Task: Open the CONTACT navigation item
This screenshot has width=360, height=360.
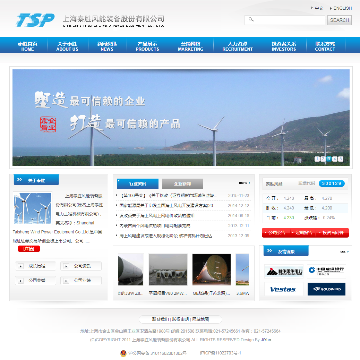Action: [x=325, y=46]
